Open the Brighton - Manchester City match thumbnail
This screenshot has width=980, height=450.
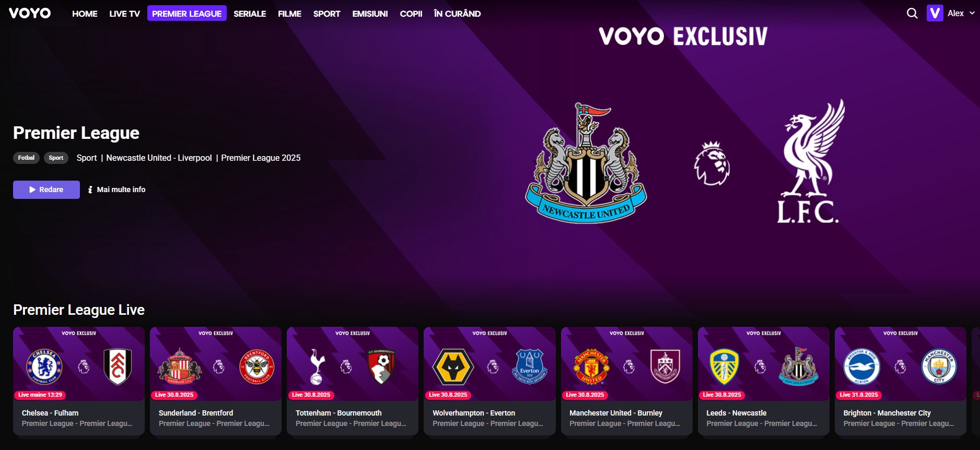pos(901,364)
